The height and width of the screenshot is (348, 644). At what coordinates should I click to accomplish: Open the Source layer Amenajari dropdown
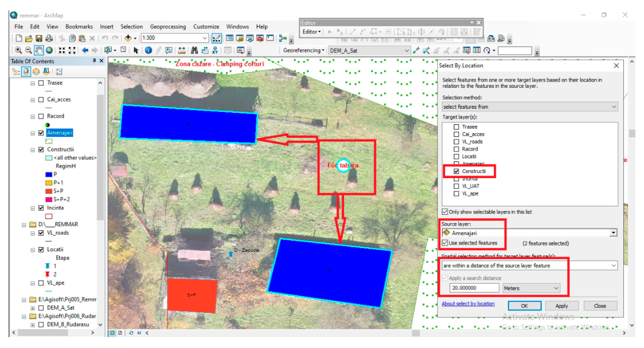point(613,233)
